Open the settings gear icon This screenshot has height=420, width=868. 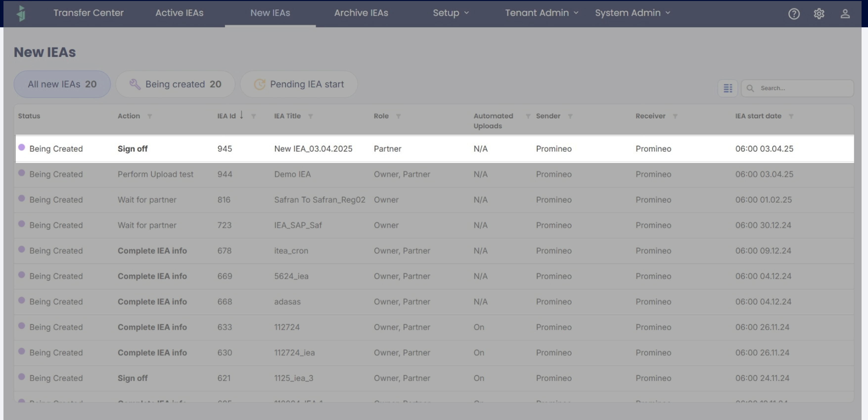[x=819, y=14]
